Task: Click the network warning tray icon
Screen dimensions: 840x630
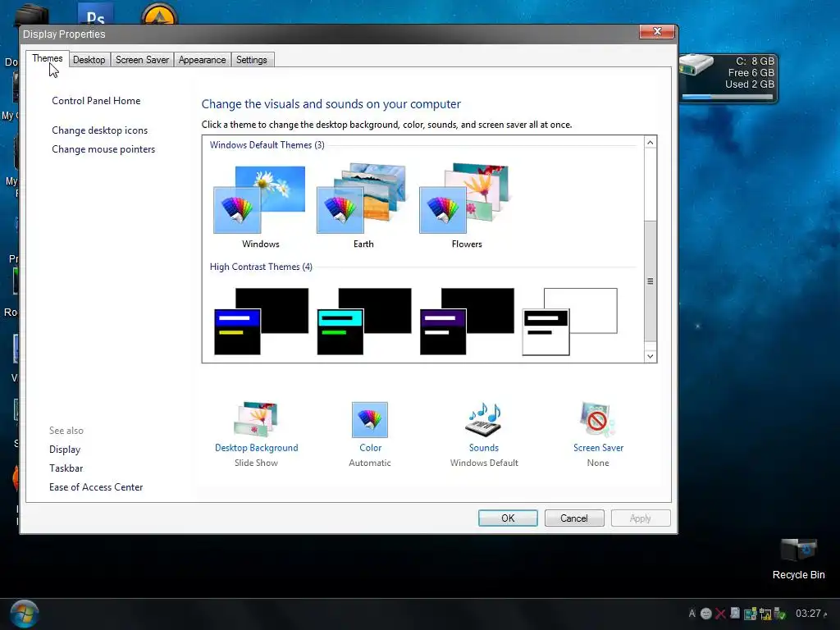Action: [765, 614]
